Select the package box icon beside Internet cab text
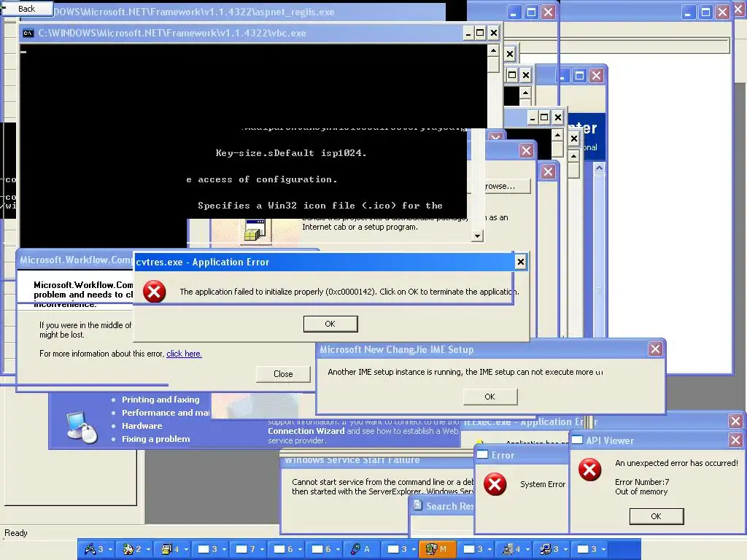Image resolution: width=747 pixels, height=560 pixels. [255, 230]
